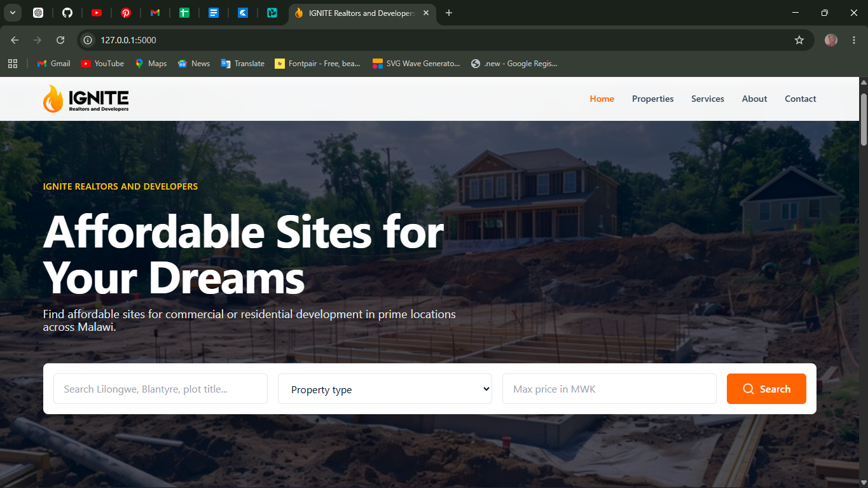
Task: Open the .new Google Registry bookmark
Action: (x=514, y=64)
